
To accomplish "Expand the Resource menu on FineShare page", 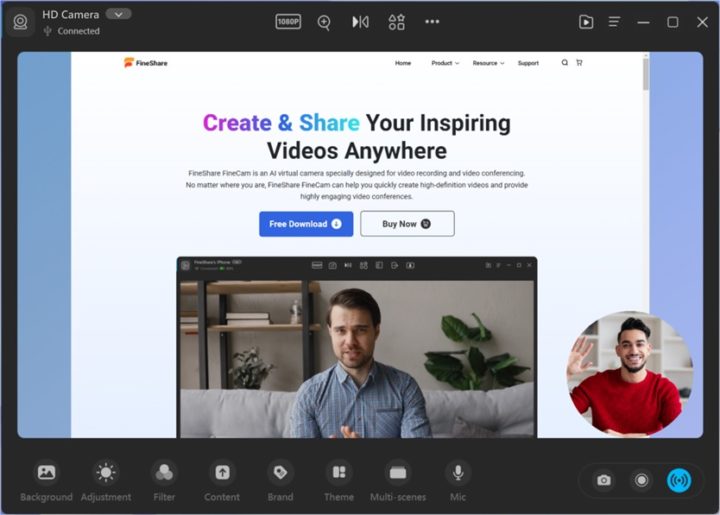I will [488, 63].
